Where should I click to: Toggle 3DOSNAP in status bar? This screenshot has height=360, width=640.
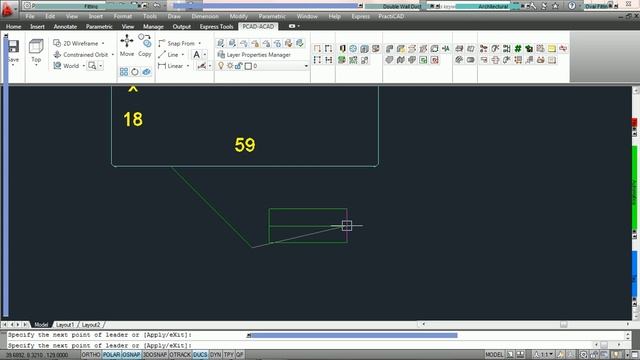tap(155, 355)
